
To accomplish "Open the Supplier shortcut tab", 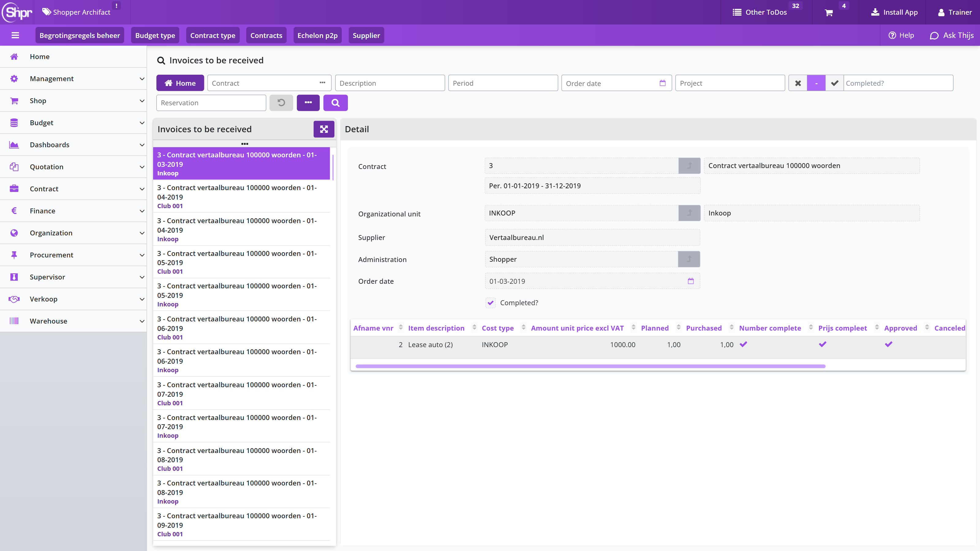I will point(366,36).
